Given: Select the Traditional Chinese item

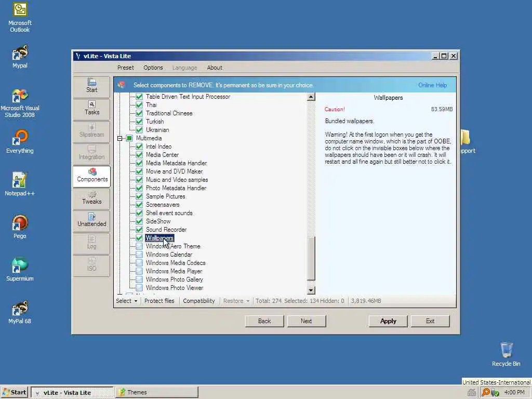Looking at the screenshot, I should click(169, 113).
